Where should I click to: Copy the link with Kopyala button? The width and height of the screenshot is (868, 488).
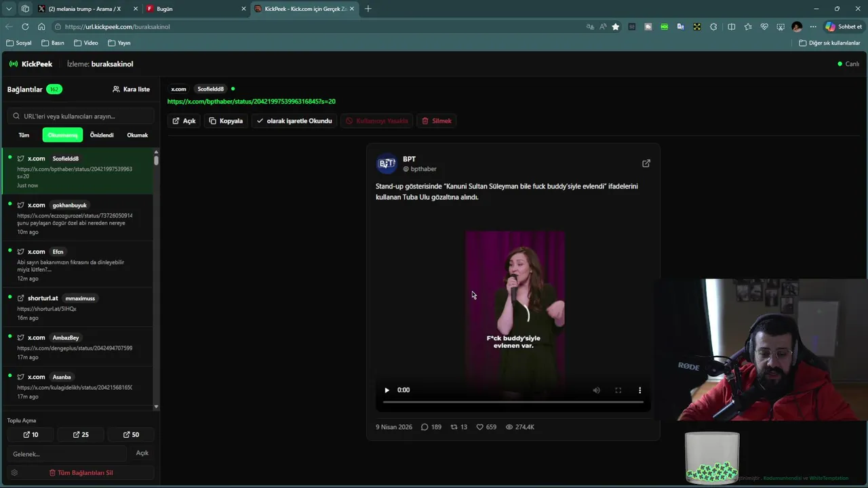[x=226, y=121]
